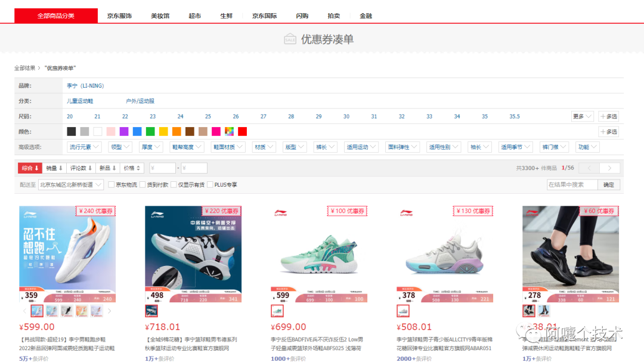
Task: Open the ¥718.01 basketball shoe image
Action: [193, 254]
